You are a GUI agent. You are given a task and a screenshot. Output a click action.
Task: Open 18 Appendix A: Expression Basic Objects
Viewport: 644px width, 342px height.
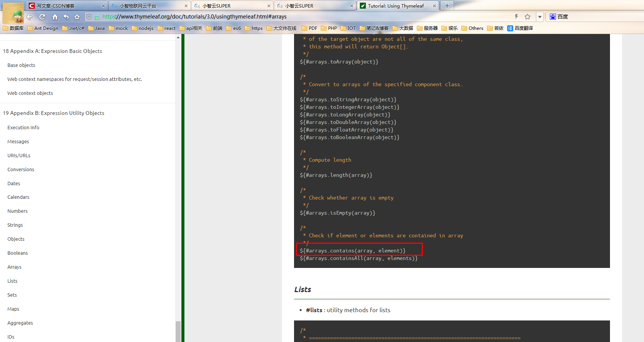tap(53, 51)
